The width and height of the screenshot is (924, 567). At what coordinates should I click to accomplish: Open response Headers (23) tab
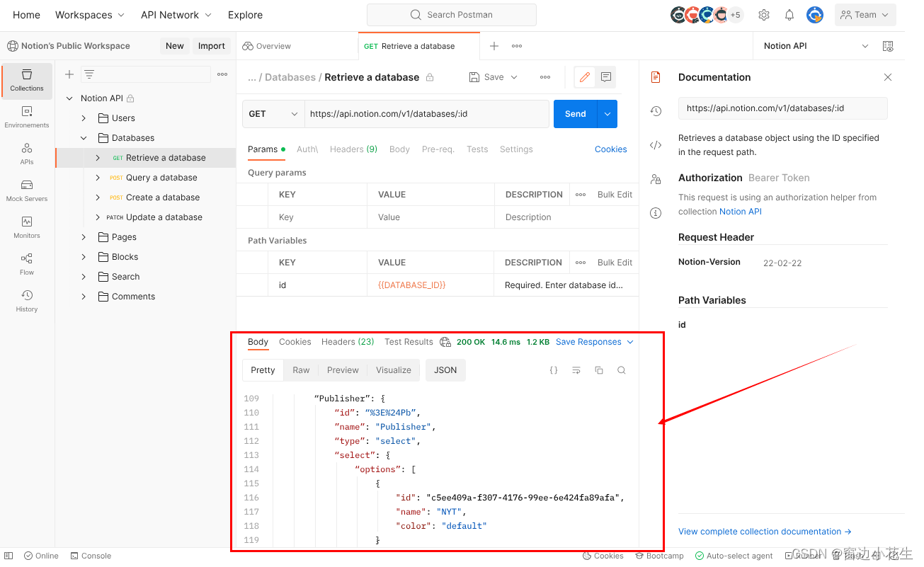[348, 342]
